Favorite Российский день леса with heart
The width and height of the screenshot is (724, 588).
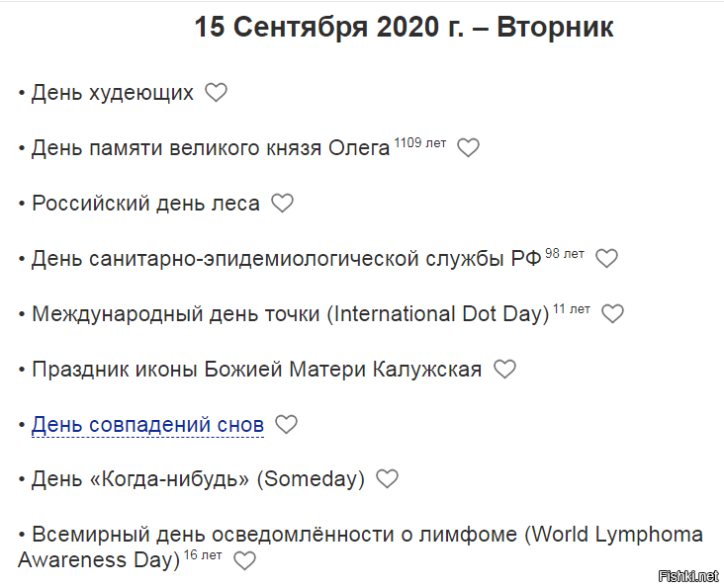coord(283,204)
